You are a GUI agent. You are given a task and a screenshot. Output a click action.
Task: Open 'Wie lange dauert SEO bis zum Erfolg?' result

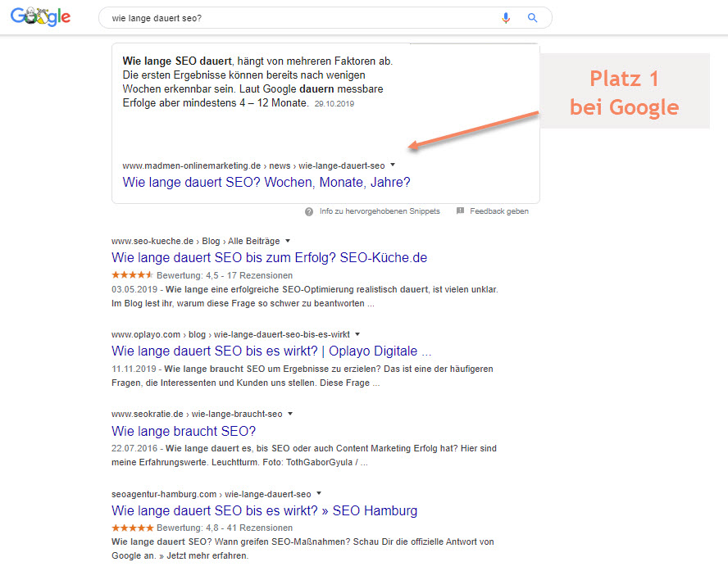pyautogui.click(x=269, y=257)
